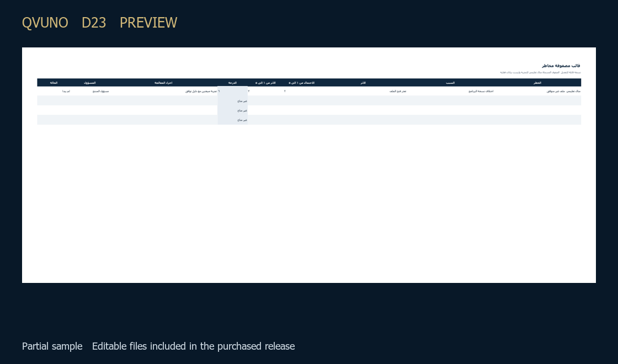Screen dimensions: 618x364
Task: Select the 'الخطر' column header
Action: pos(537,83)
